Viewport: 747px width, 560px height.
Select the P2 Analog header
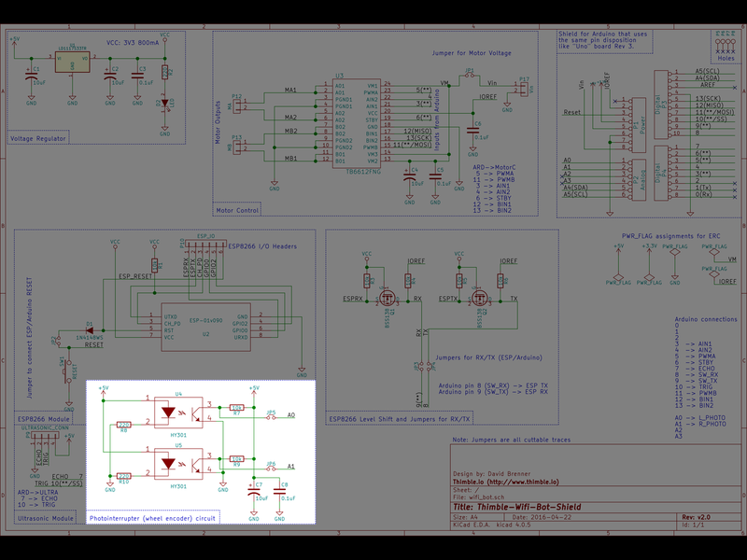pos(639,180)
